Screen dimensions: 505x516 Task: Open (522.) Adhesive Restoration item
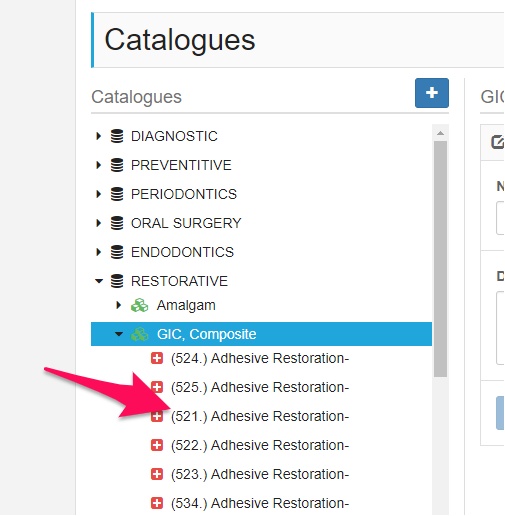click(260, 445)
